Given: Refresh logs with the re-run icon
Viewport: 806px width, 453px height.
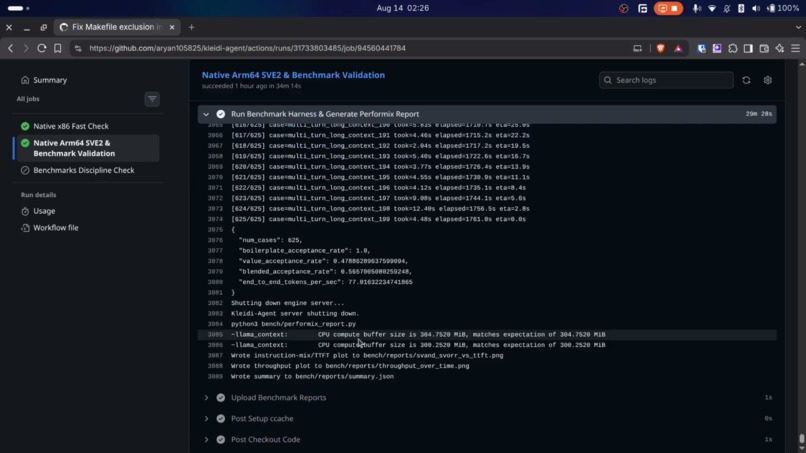Looking at the screenshot, I should click(746, 80).
